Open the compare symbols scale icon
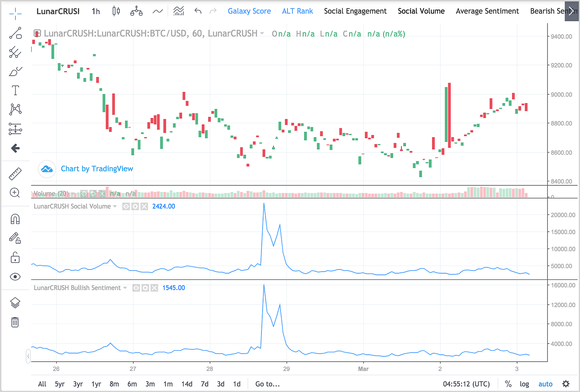The image size is (580, 392). click(x=136, y=11)
